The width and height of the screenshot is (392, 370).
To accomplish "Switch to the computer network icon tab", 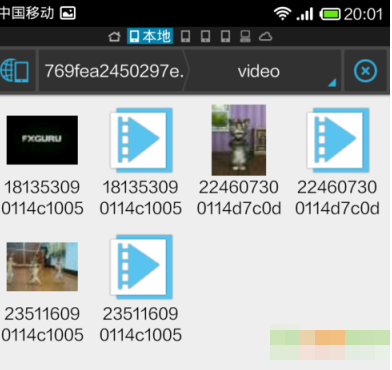I will click(245, 36).
